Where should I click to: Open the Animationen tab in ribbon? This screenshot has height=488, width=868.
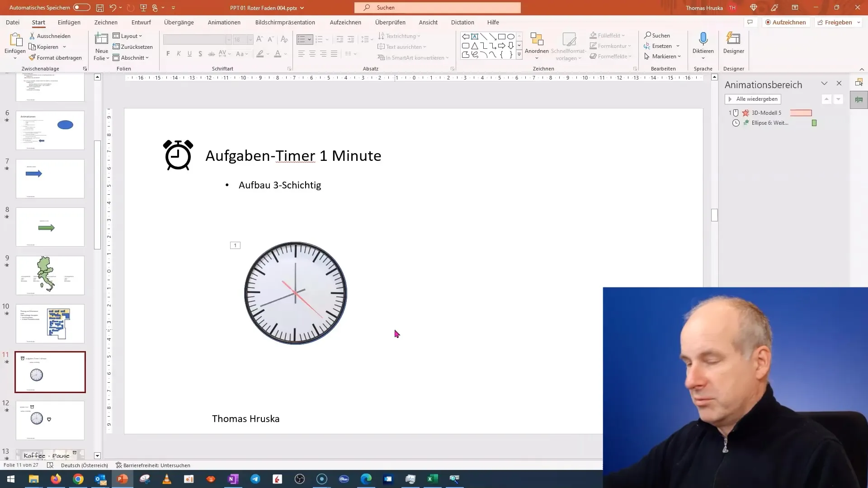(224, 22)
